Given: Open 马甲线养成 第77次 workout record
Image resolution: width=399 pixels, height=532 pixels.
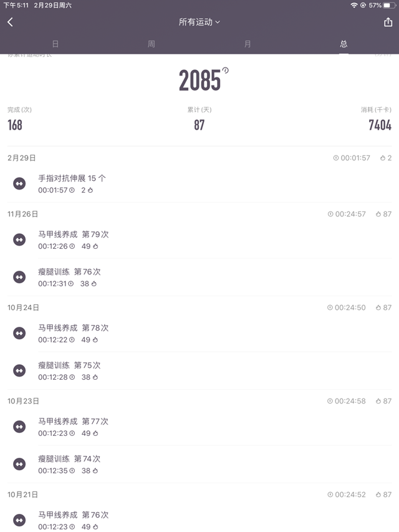Looking at the screenshot, I should (x=73, y=427).
